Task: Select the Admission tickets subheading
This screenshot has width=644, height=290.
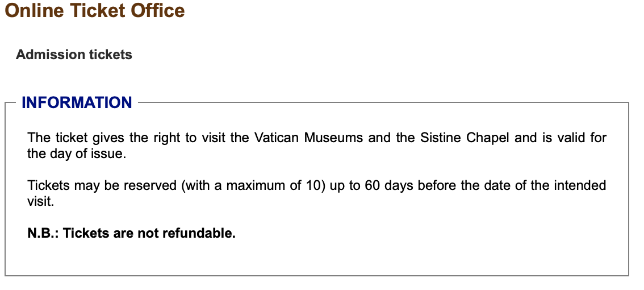Action: tap(74, 55)
